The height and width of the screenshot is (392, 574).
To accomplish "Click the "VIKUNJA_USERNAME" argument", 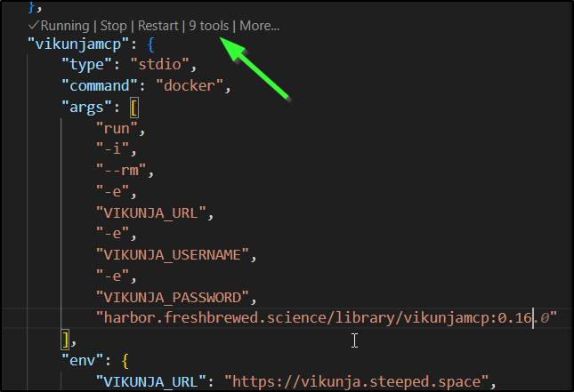I will pos(174,255).
